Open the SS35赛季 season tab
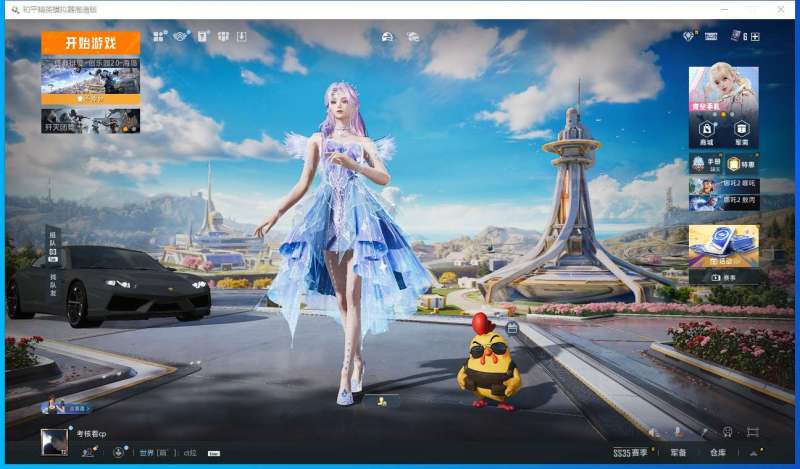 (x=631, y=453)
